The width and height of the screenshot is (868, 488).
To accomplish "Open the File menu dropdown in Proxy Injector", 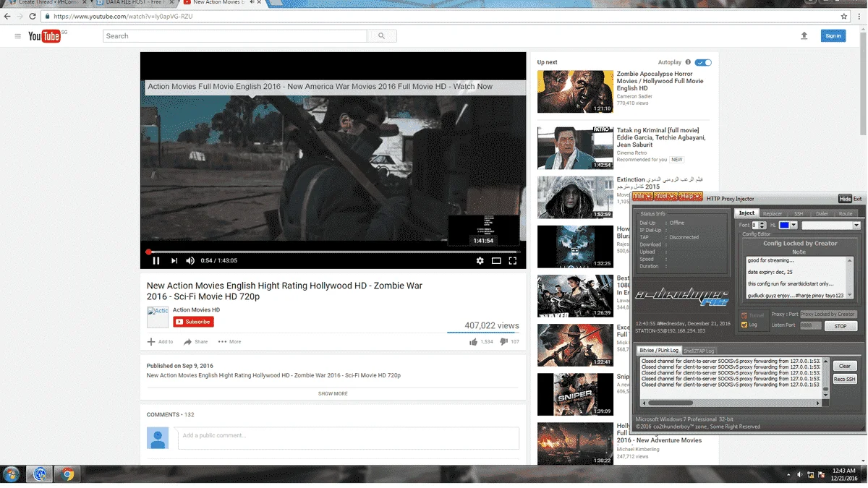I will coord(642,197).
